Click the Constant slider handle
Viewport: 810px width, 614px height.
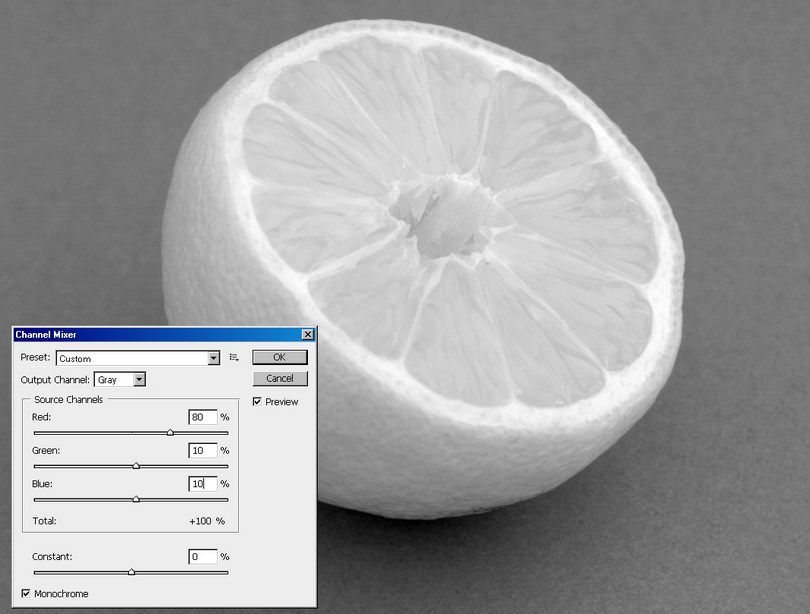[131, 572]
